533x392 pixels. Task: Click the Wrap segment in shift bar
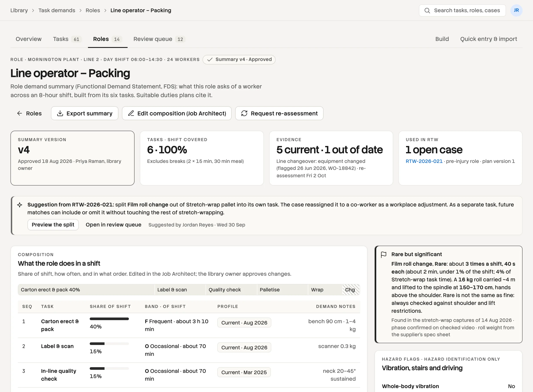pyautogui.click(x=325, y=290)
